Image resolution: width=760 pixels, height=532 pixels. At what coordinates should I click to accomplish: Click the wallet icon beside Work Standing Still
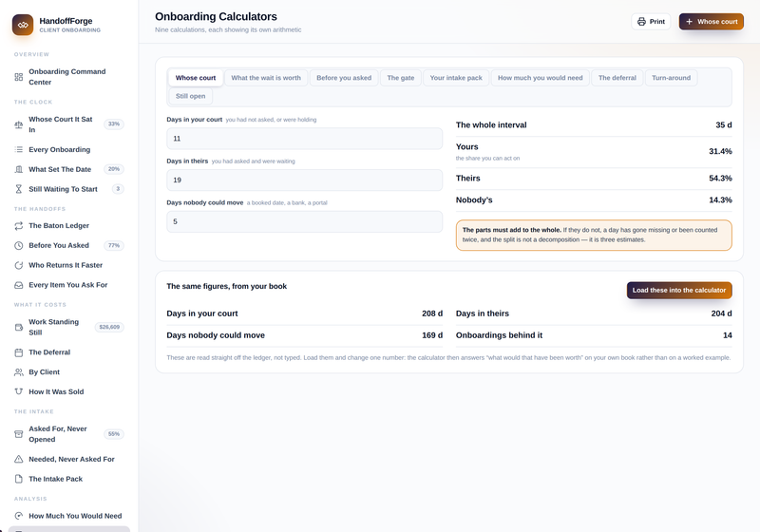18,328
